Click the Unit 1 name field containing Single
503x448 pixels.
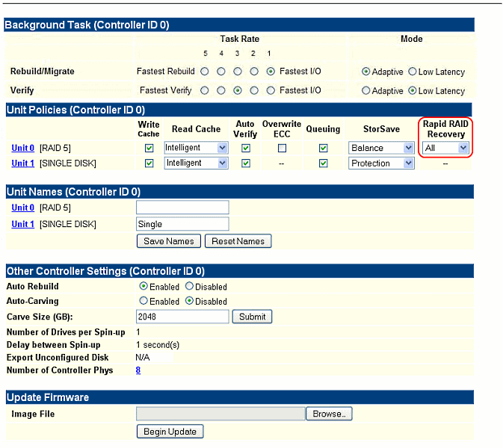tap(182, 224)
